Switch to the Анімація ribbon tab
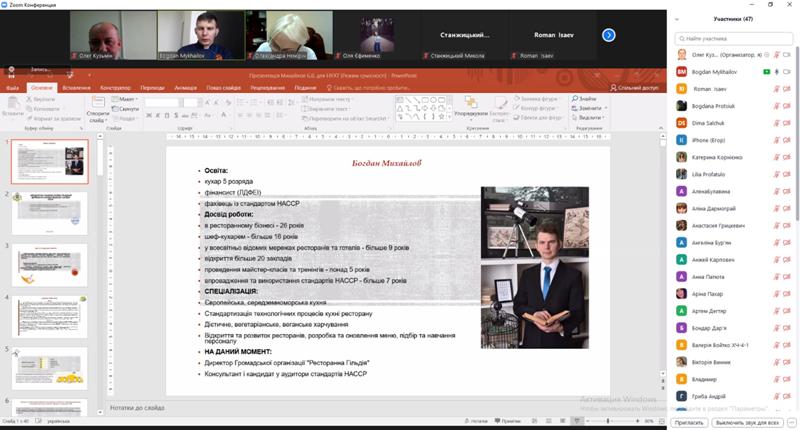800x430 pixels. pos(185,87)
